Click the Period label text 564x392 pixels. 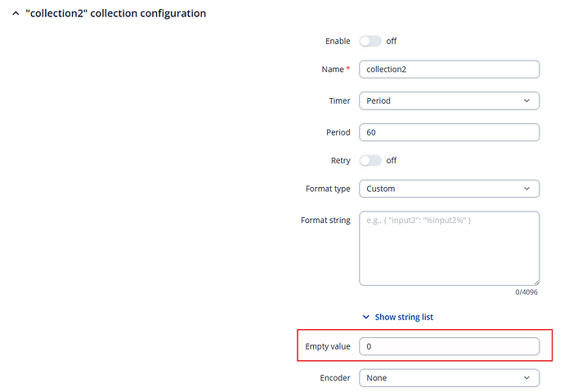coord(338,132)
